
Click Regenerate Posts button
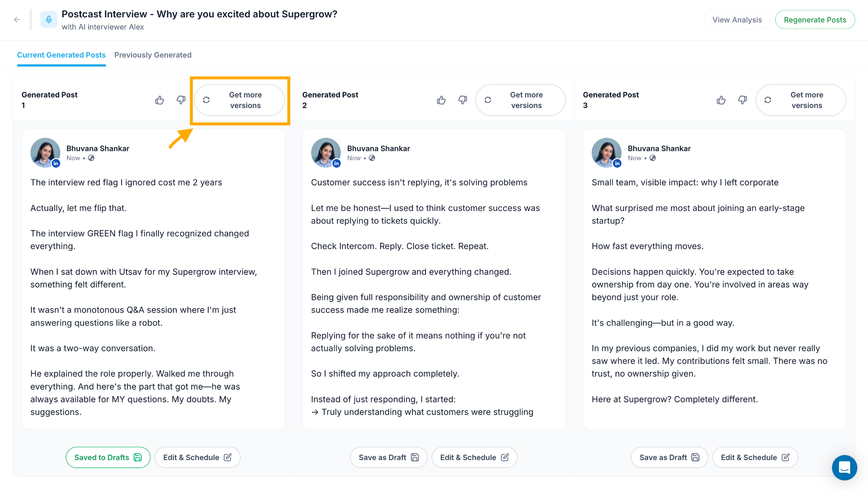pyautogui.click(x=815, y=20)
